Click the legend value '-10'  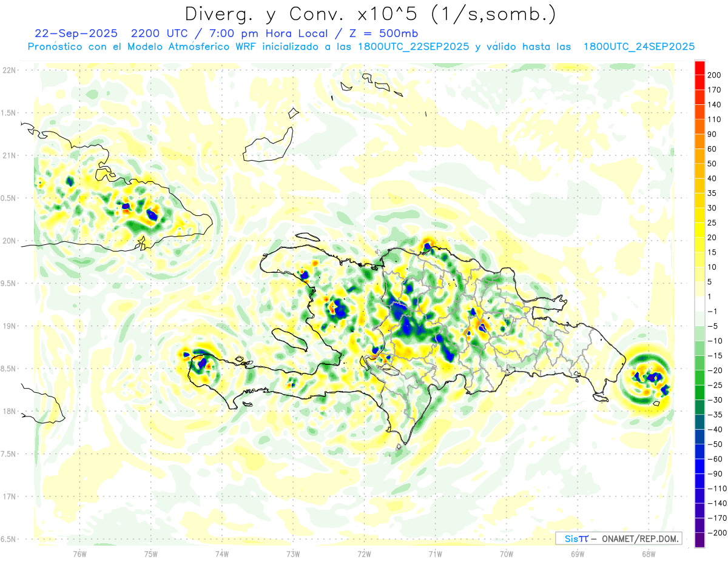pyautogui.click(x=715, y=341)
